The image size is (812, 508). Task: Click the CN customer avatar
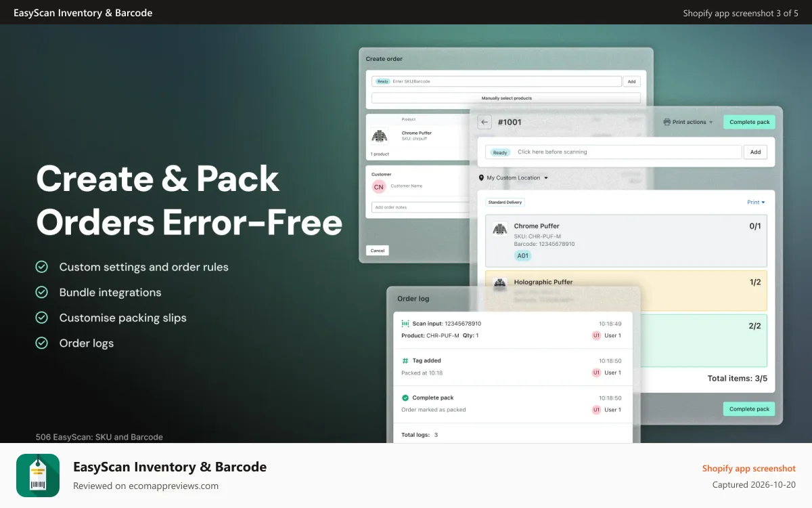(x=378, y=187)
